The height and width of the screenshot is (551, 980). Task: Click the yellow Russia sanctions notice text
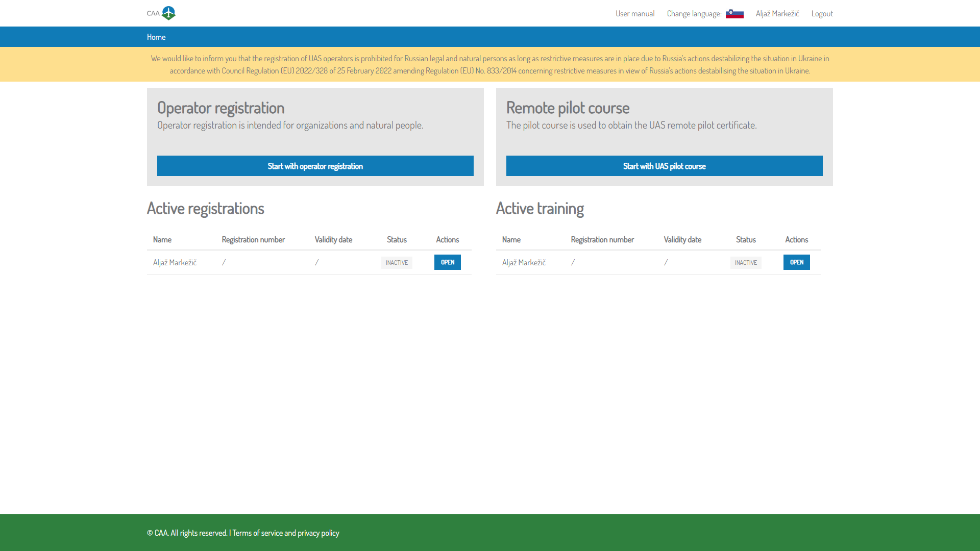[x=490, y=64]
